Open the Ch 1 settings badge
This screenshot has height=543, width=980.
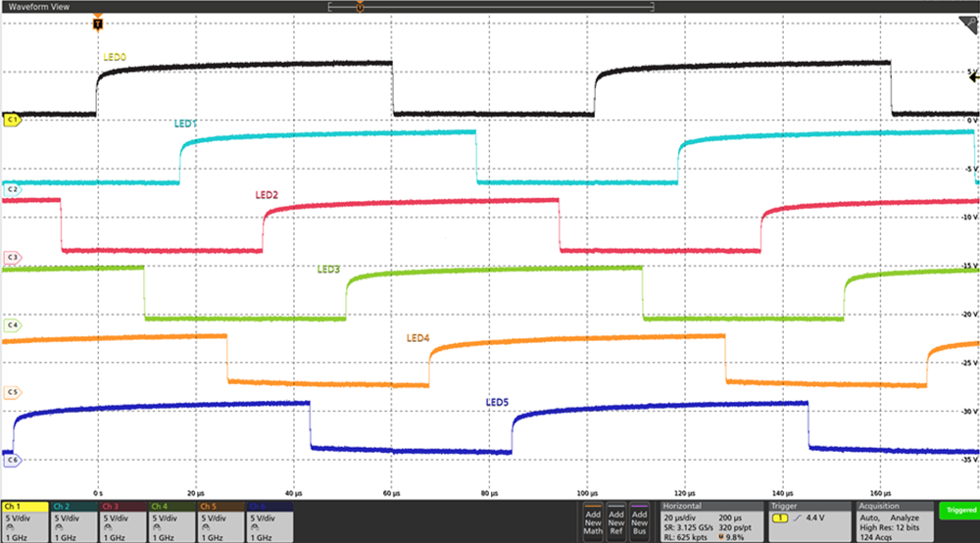click(x=25, y=521)
